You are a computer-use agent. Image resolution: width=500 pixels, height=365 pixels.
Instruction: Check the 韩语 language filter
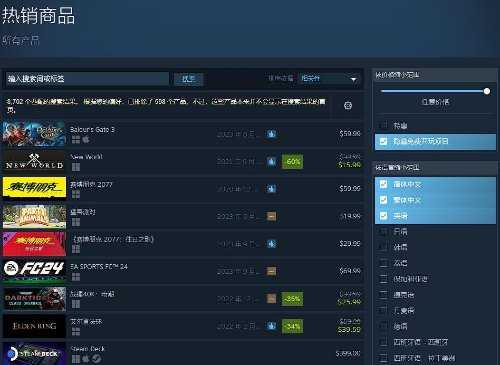pos(384,247)
